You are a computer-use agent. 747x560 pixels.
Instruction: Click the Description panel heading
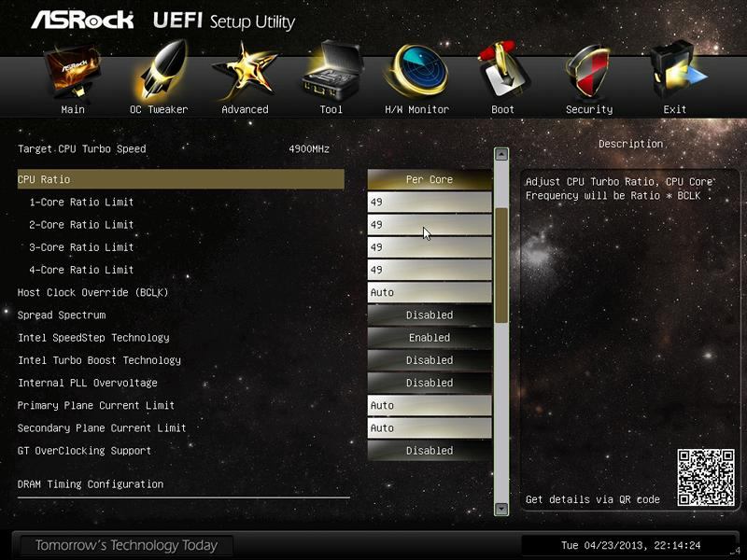[x=630, y=144]
